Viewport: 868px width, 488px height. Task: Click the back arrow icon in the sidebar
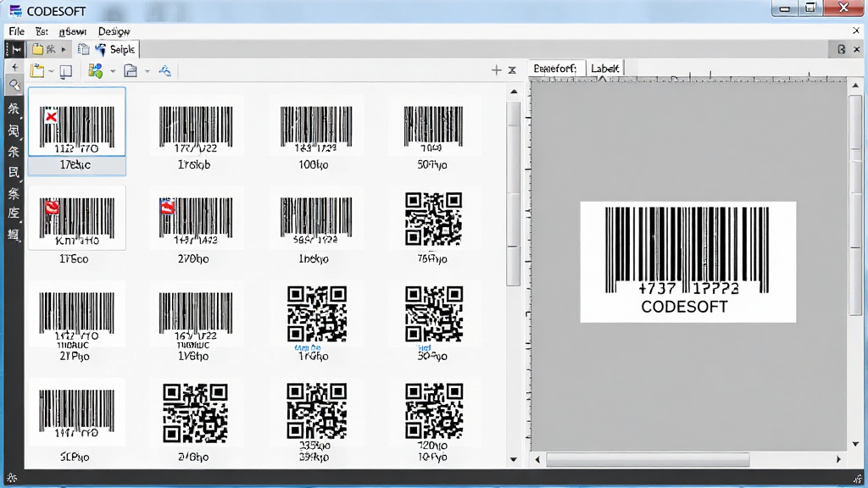(x=14, y=68)
